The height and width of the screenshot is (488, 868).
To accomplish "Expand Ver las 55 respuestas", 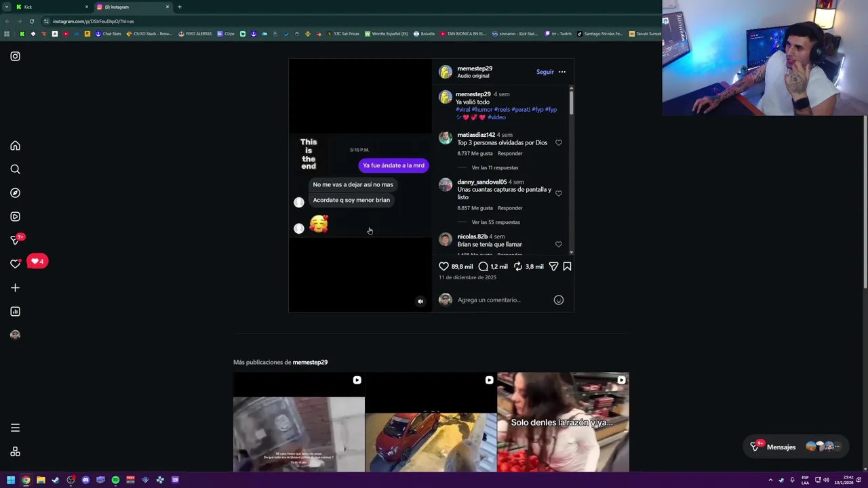I will coord(496,222).
